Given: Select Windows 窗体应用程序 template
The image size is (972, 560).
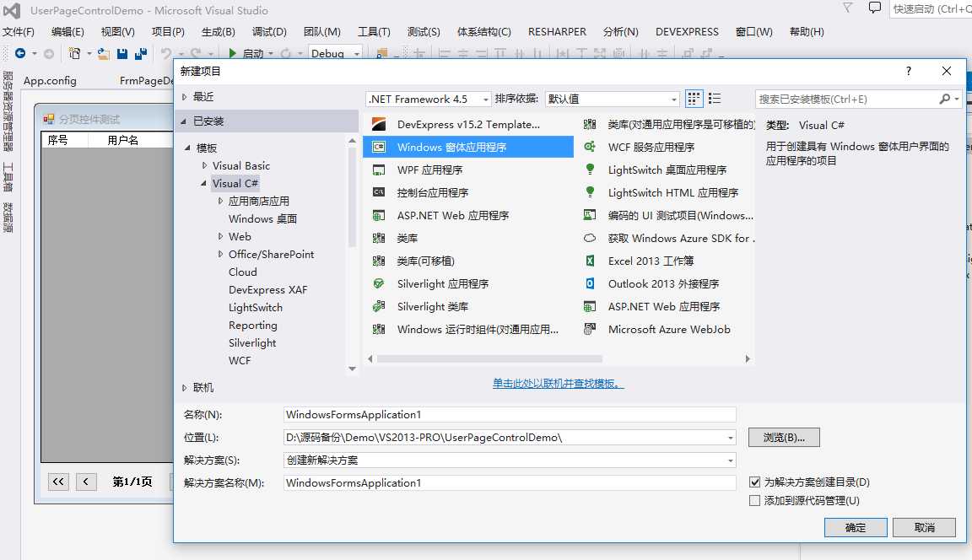Looking at the screenshot, I should pyautogui.click(x=468, y=147).
